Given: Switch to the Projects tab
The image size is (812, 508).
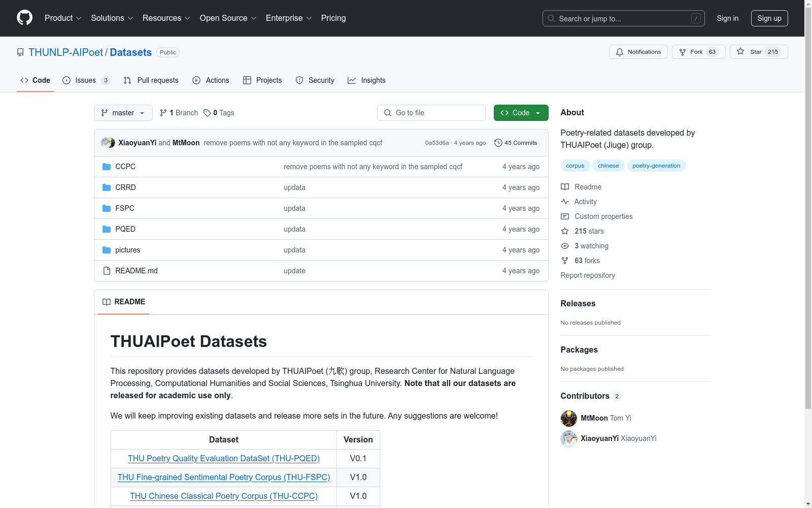Looking at the screenshot, I should (262, 80).
